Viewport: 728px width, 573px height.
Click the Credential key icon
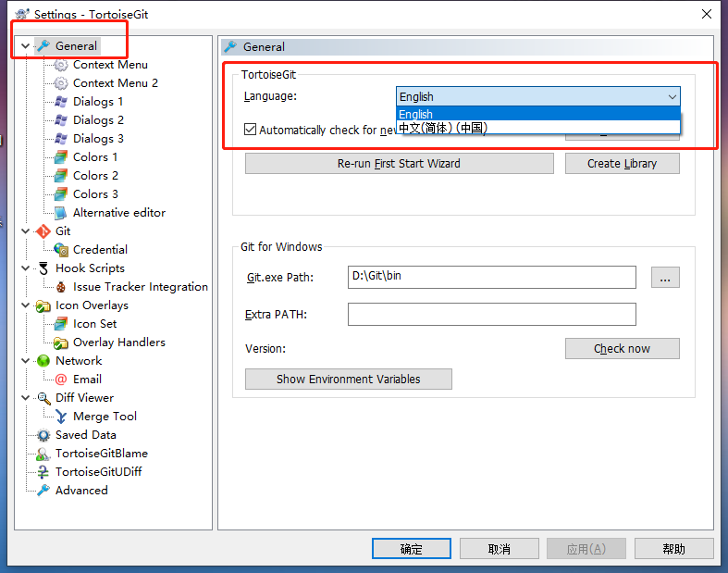tap(61, 250)
